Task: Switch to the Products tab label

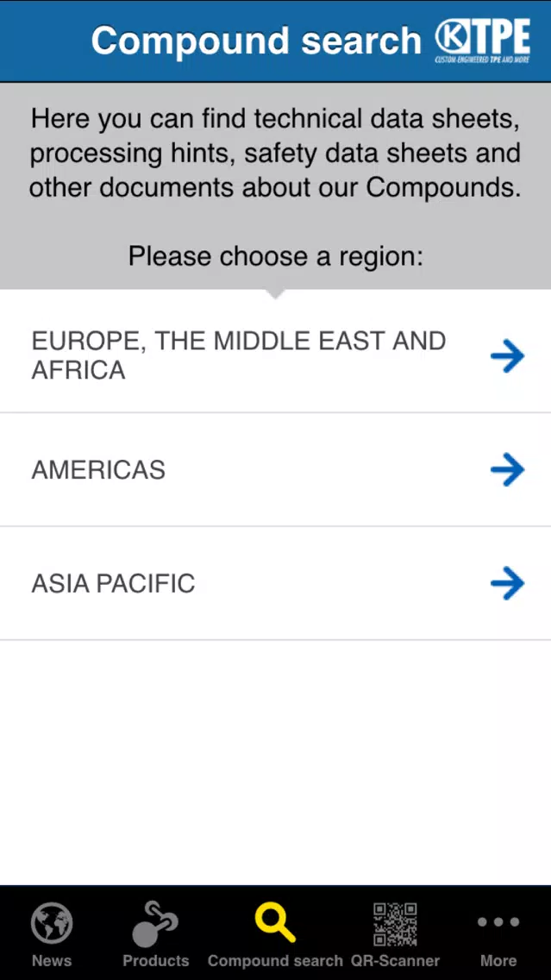Action: point(155,961)
